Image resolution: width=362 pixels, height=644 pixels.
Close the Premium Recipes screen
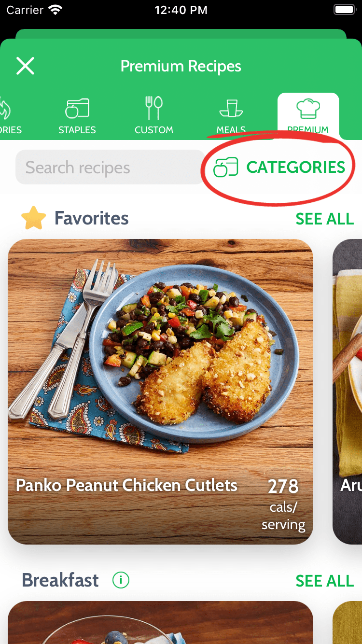25,66
